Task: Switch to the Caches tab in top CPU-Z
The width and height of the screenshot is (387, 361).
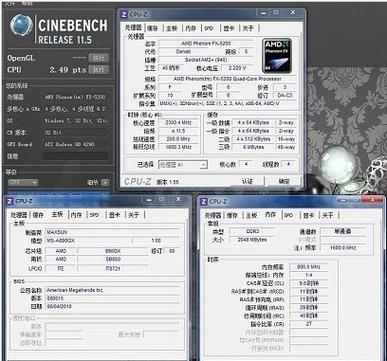Action: coord(153,28)
